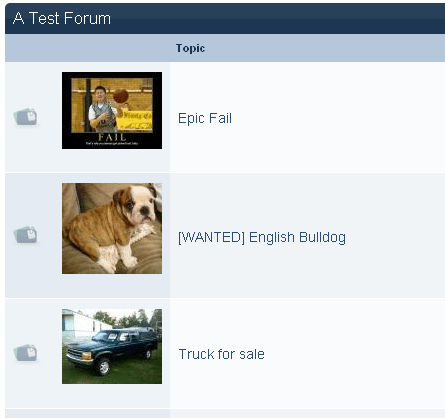Viewport: 445px width, 418px height.
Task: Click the topic icon next to Truck for sale
Action: coord(26,353)
